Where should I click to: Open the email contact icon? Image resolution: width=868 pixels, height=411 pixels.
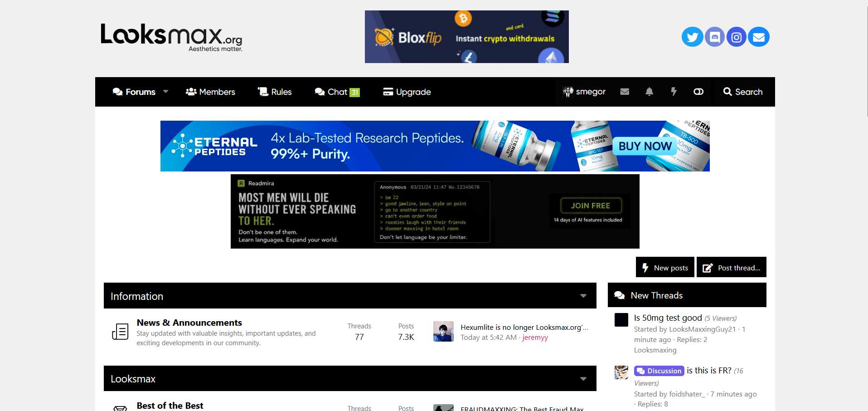pos(759,37)
